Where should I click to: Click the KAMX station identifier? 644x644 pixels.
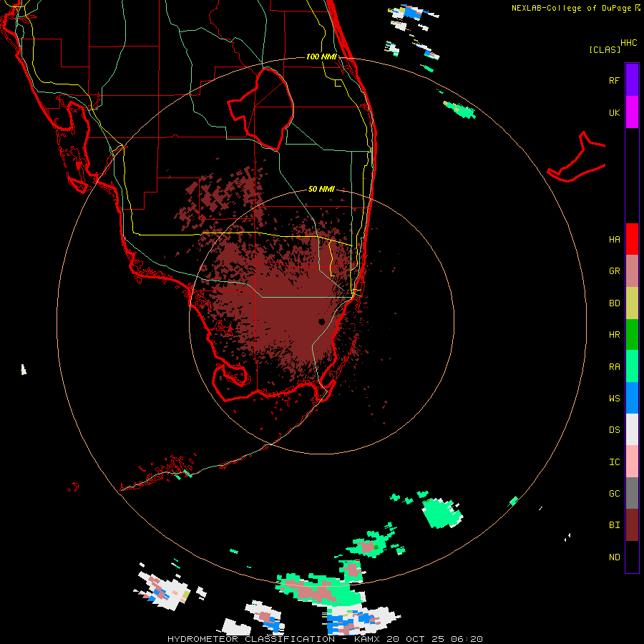367,639
